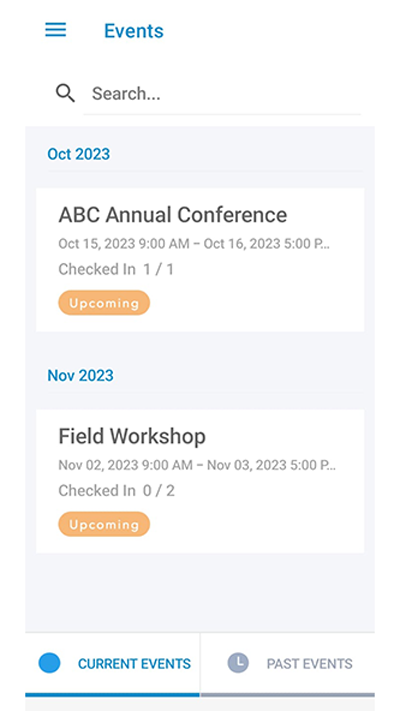Image resolution: width=400 pixels, height=711 pixels.
Task: Click the gray underline below Past Events
Action: [x=288, y=695]
